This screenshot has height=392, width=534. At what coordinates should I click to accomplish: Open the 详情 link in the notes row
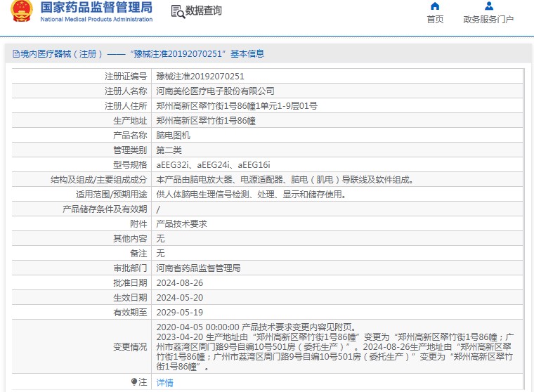[164, 383]
